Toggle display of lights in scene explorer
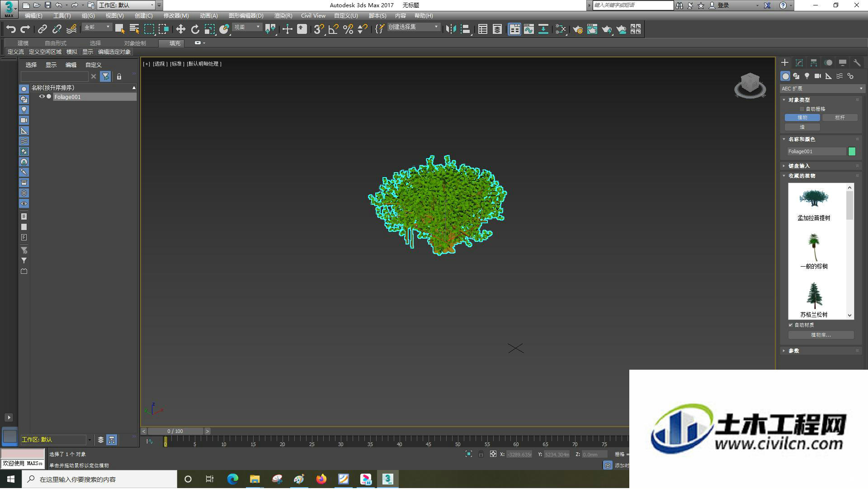Screen dimensions: 868x489 coord(24,110)
